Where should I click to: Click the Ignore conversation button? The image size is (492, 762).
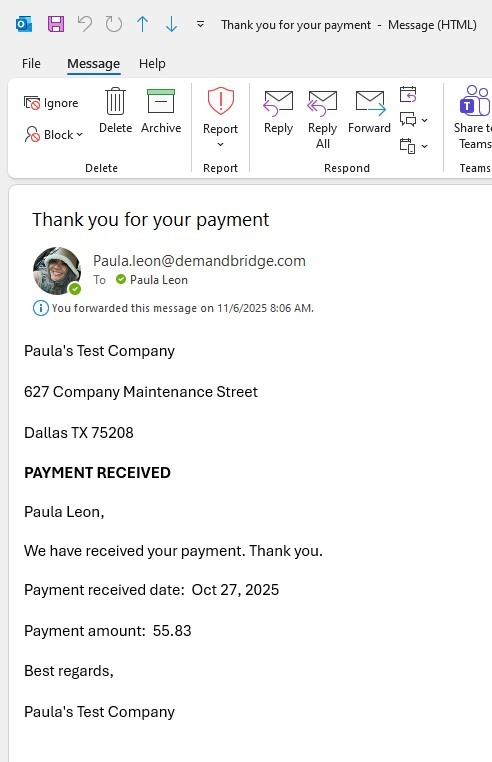[x=51, y=103]
